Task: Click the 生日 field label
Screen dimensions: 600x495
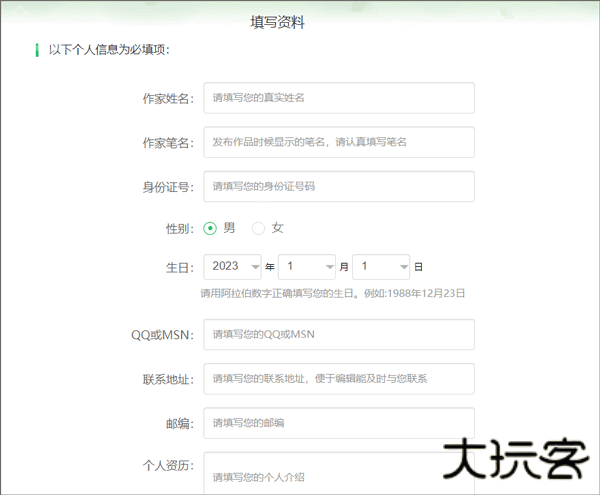Action: 179,268
